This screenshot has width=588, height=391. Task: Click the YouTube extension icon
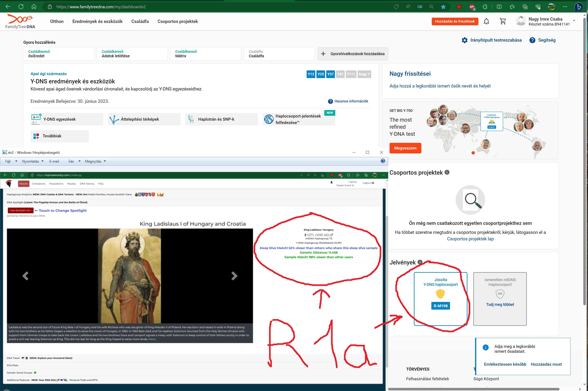coord(459,7)
